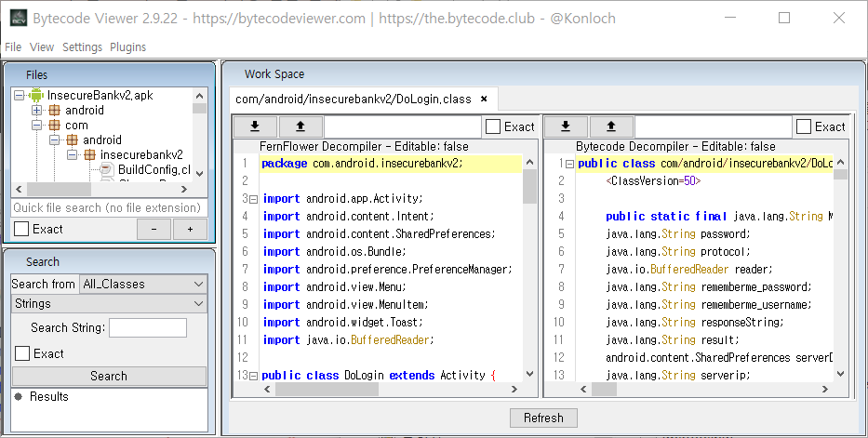The width and height of the screenshot is (868, 438).
Task: Click the Quick file search field
Action: tap(109, 207)
